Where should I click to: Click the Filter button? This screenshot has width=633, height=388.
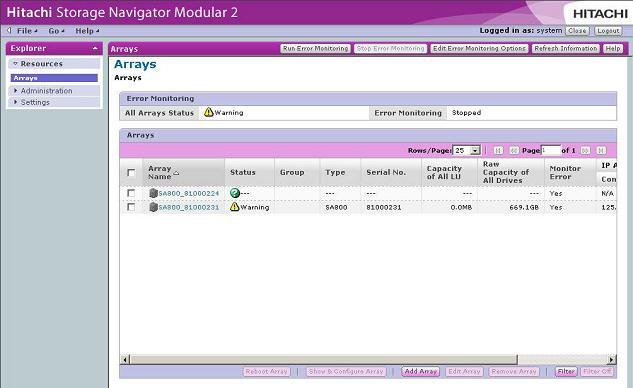point(566,371)
